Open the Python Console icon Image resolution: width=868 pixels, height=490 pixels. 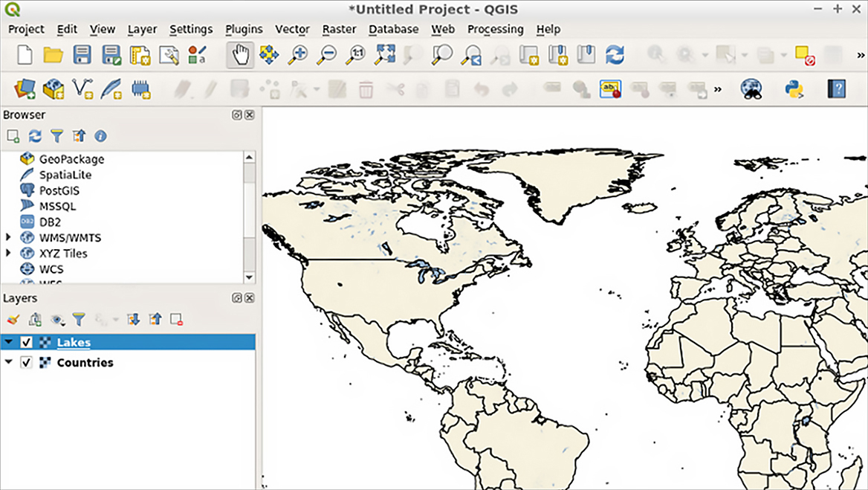(794, 88)
